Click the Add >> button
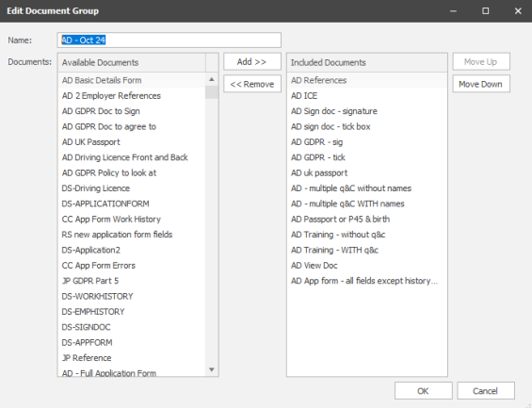This screenshot has width=532, height=408. [x=252, y=62]
